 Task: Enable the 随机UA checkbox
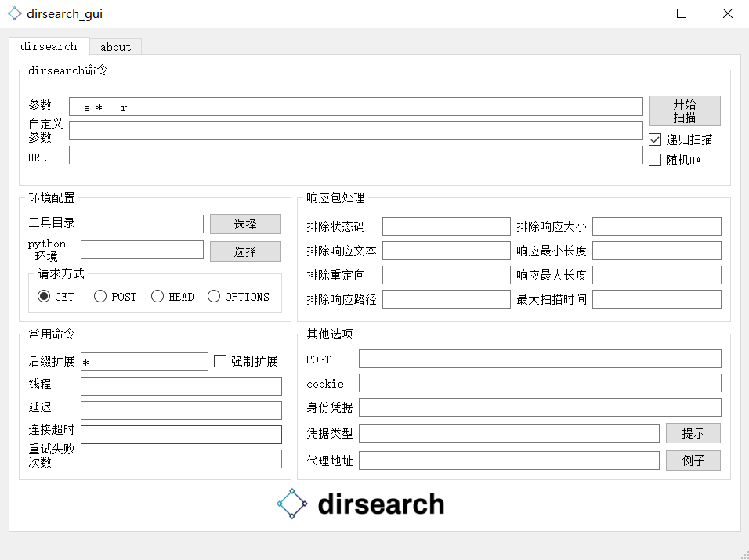tap(655, 160)
